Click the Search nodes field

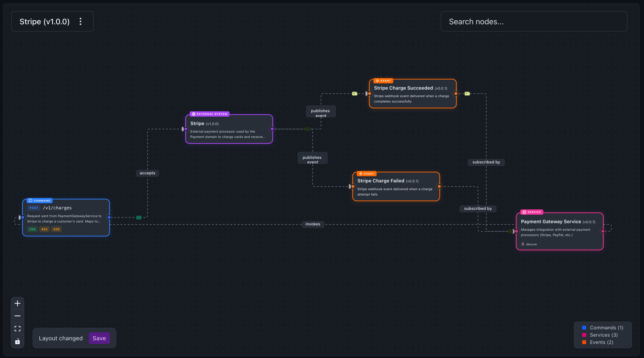click(x=534, y=21)
